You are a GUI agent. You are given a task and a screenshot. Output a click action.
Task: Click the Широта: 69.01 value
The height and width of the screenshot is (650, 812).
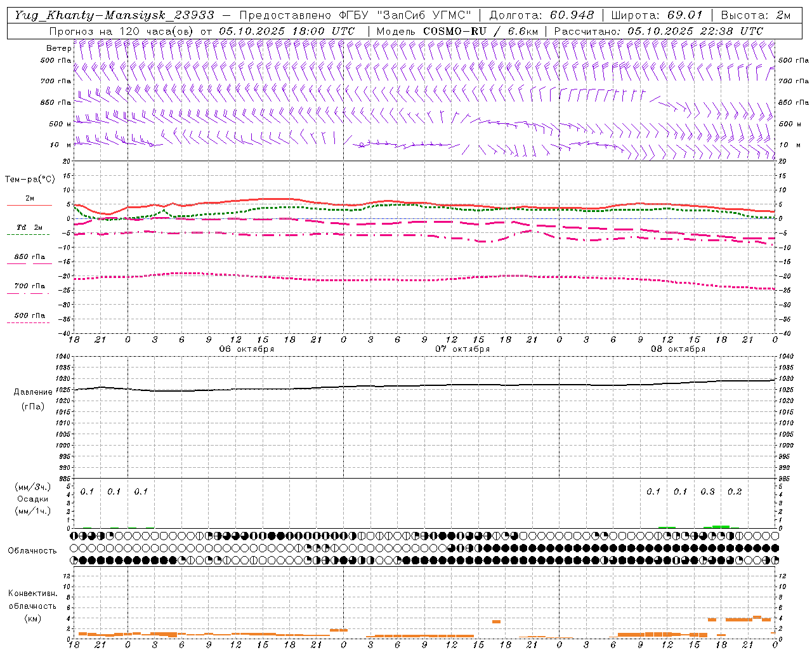click(657, 15)
